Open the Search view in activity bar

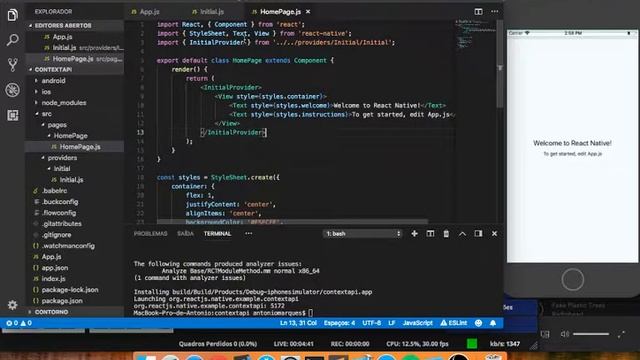pyautogui.click(x=12, y=40)
